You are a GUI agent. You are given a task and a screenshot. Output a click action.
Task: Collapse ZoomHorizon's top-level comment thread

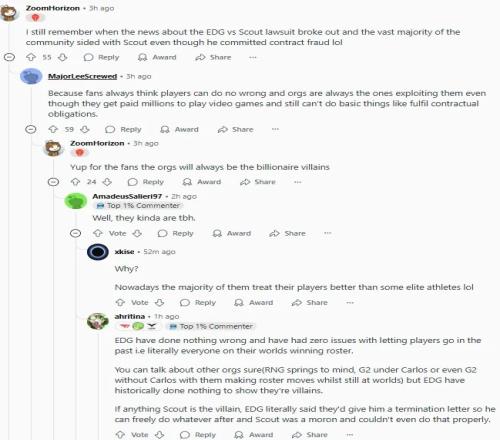pyautogui.click(x=9, y=57)
